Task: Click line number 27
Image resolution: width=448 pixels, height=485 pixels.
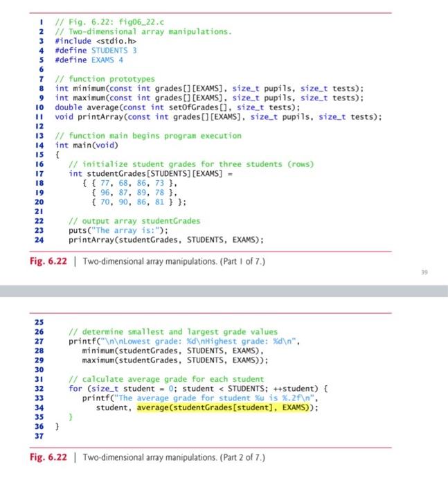Action: [x=39, y=342]
